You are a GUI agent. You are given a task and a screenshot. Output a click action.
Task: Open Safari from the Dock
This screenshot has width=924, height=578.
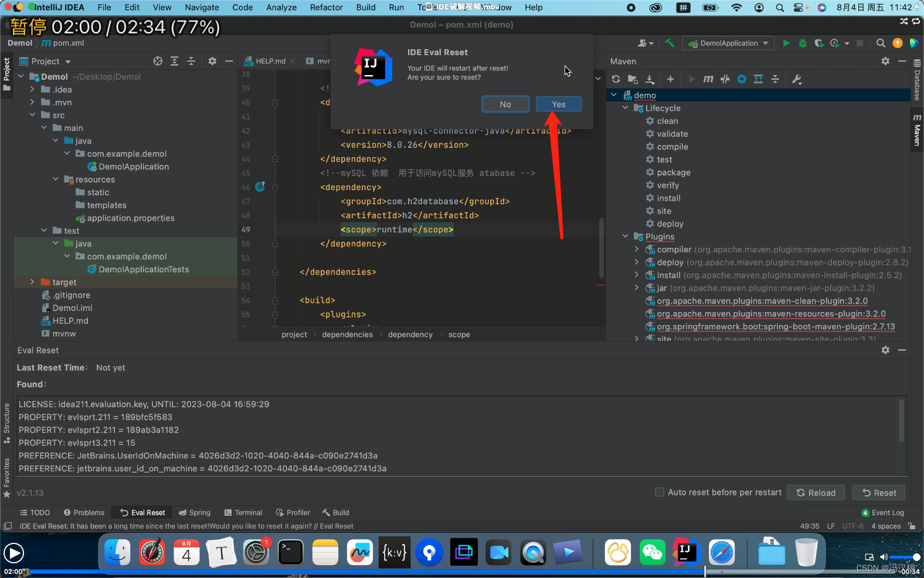[721, 552]
